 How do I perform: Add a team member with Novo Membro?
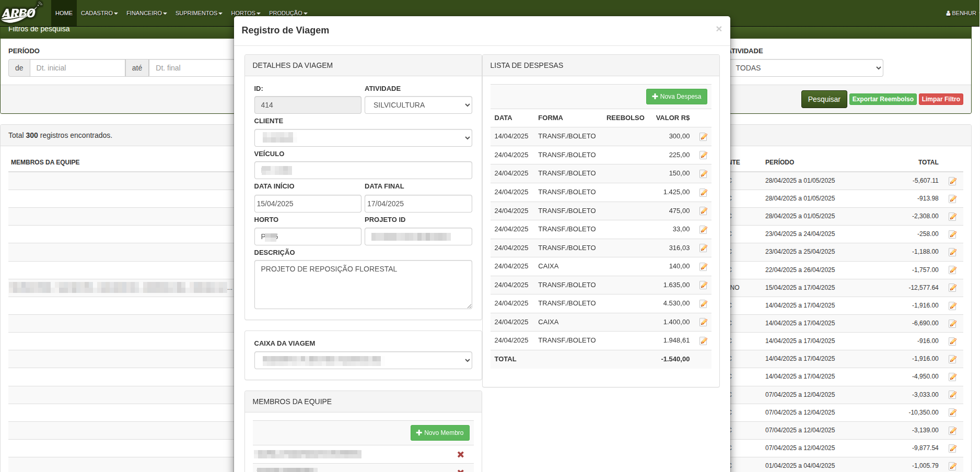[440, 433]
